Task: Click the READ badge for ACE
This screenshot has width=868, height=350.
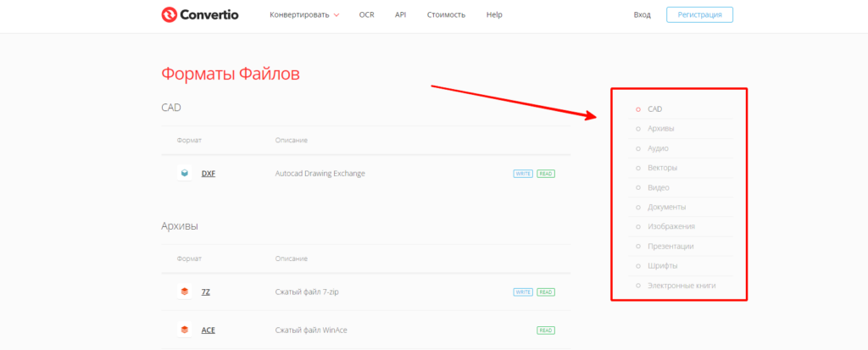Action: tap(546, 331)
